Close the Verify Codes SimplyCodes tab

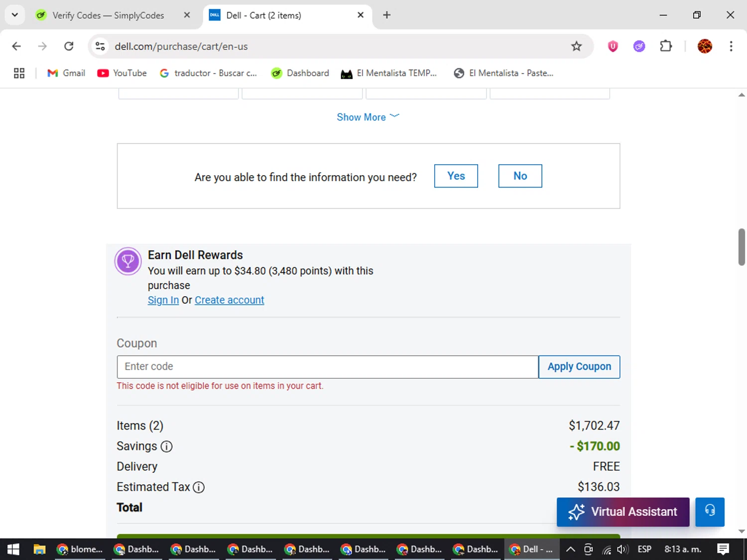[187, 15]
